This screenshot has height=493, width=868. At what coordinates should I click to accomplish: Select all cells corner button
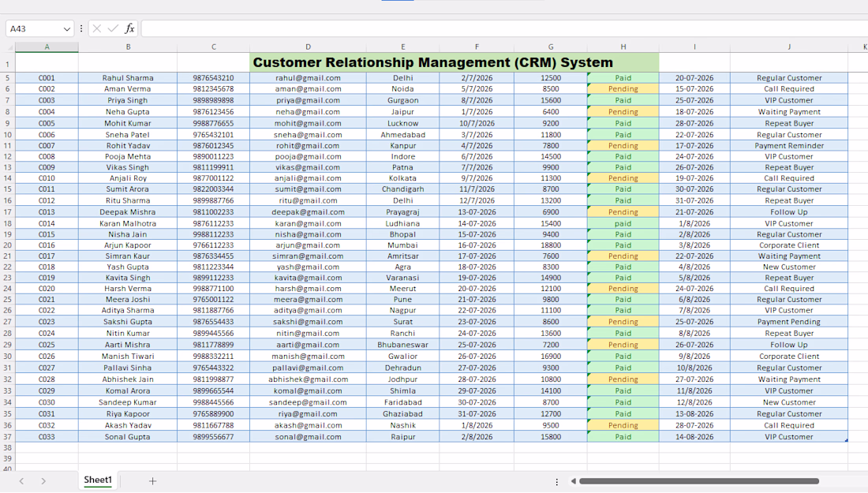click(x=8, y=47)
